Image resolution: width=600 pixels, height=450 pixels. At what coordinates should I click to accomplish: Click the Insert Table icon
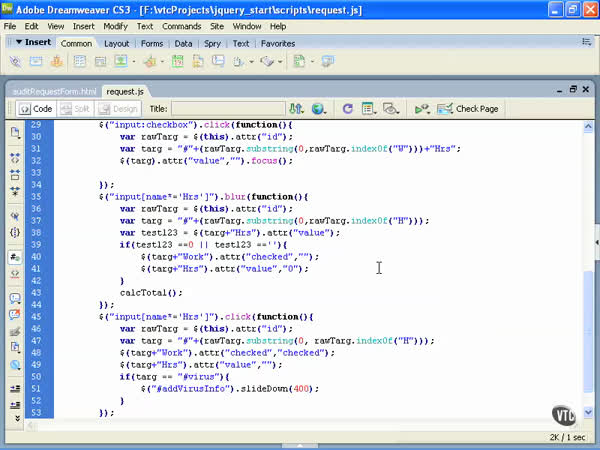click(79, 61)
